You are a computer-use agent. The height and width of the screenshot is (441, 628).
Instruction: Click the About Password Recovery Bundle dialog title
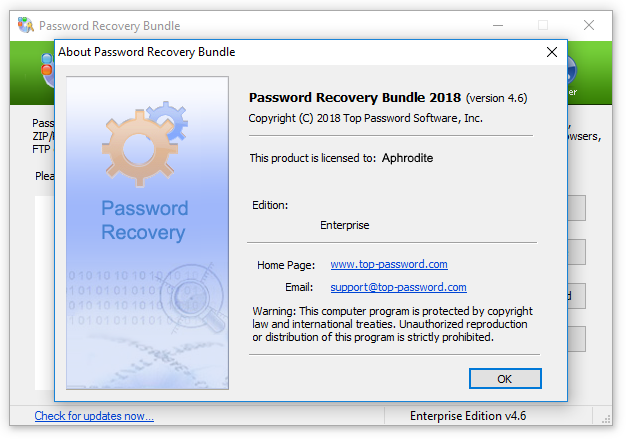[147, 52]
